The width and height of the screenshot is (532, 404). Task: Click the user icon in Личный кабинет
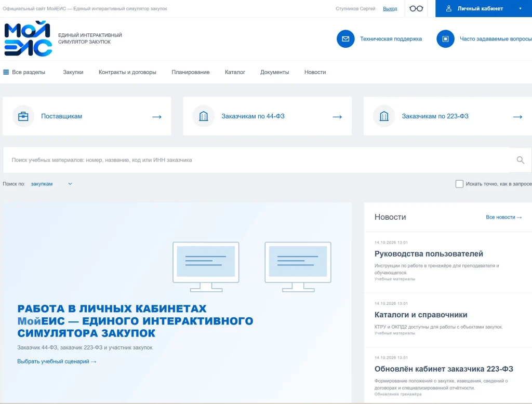pos(448,8)
